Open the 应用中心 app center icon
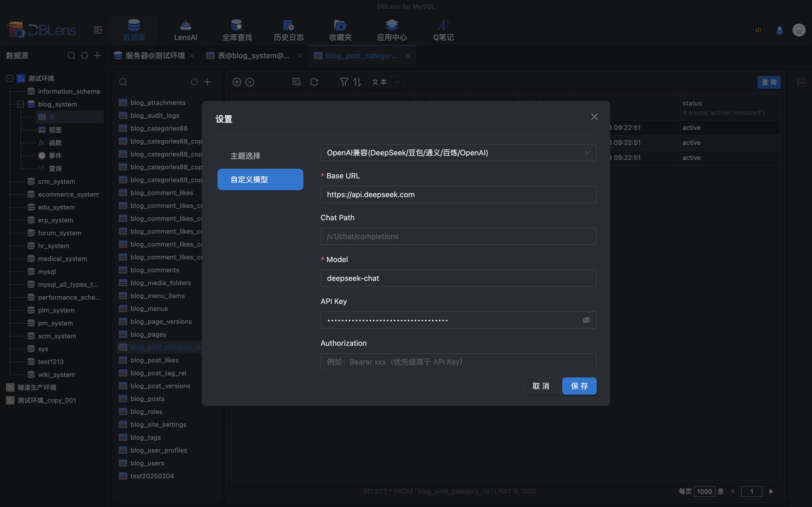 tap(392, 30)
